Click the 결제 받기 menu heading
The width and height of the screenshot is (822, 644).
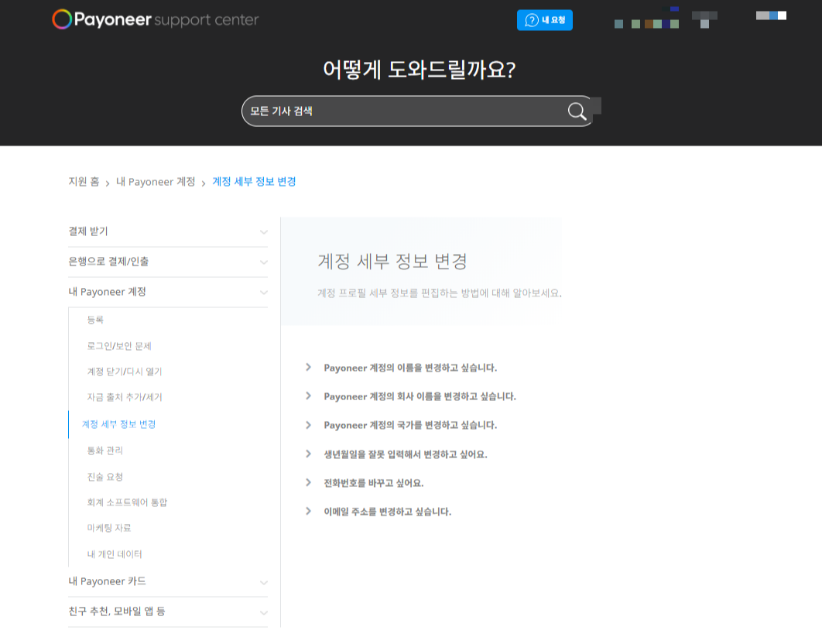pyautogui.click(x=88, y=231)
